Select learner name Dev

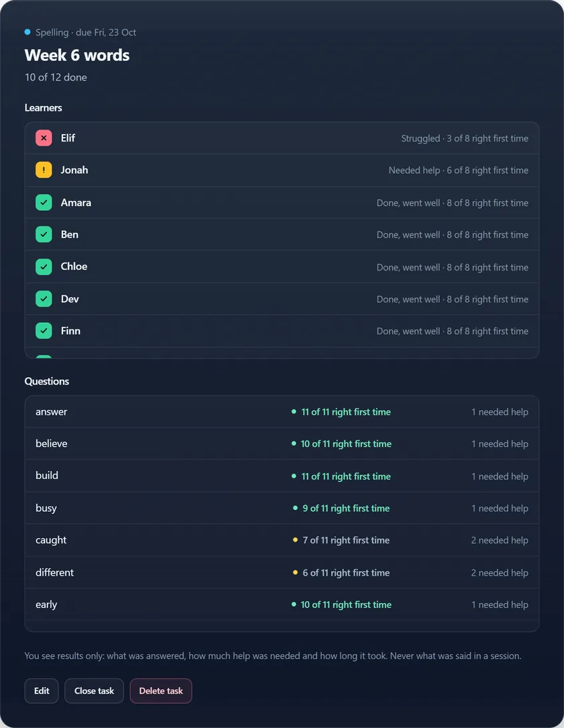tap(70, 299)
